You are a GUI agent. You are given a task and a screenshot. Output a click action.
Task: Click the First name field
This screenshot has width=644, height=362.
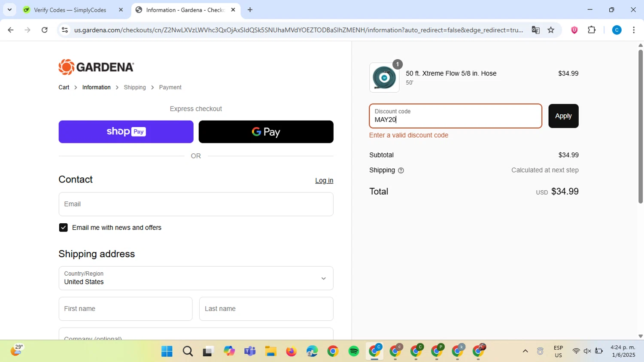tap(125, 309)
